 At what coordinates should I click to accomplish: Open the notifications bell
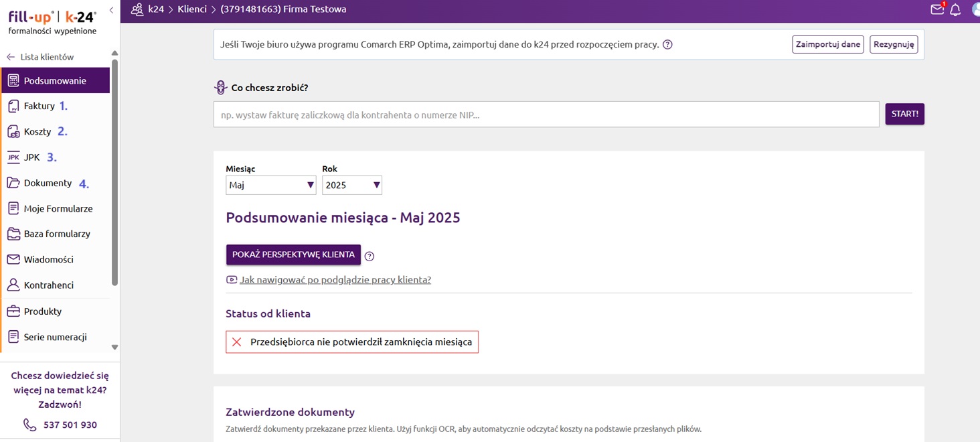click(x=955, y=10)
